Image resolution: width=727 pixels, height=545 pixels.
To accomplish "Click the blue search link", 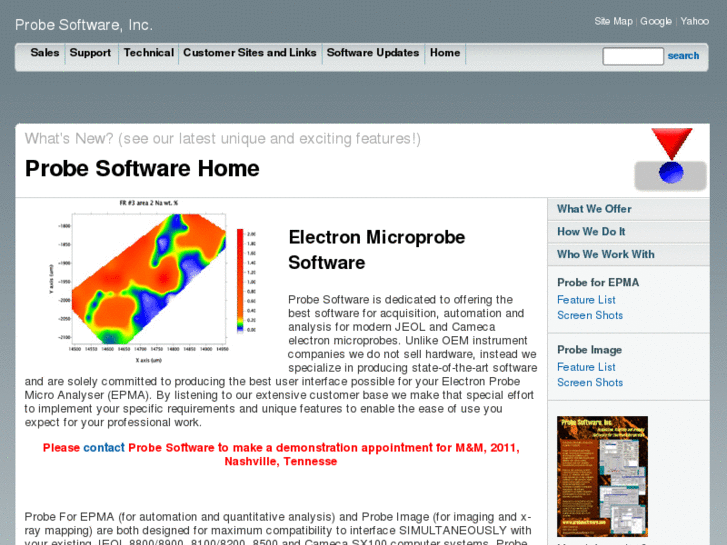I will pyautogui.click(x=683, y=56).
